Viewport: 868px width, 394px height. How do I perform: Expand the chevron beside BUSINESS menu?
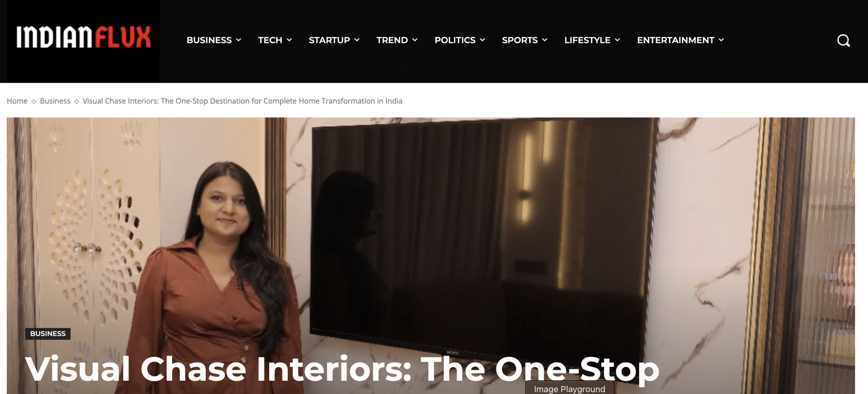(x=239, y=40)
